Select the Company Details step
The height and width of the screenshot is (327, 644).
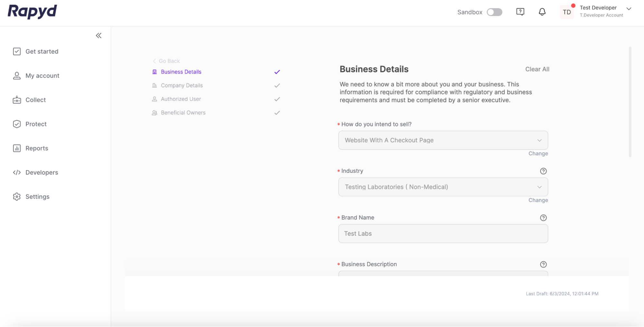182,86
